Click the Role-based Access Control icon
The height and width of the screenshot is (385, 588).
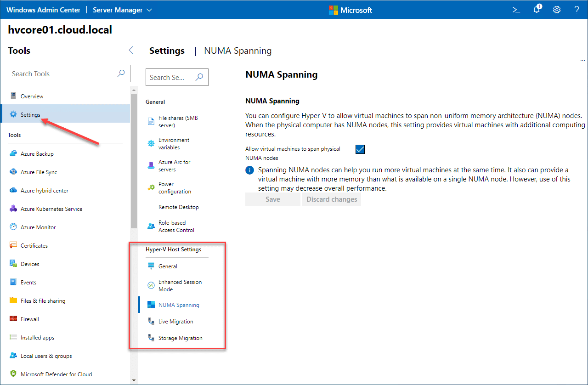coord(151,226)
